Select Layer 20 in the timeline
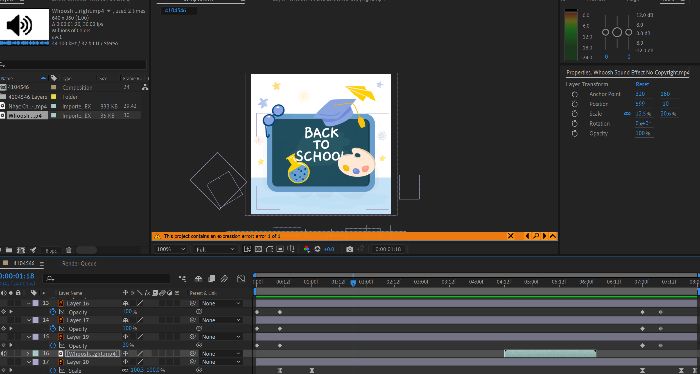The height and width of the screenshot is (374, 700). (x=78, y=362)
